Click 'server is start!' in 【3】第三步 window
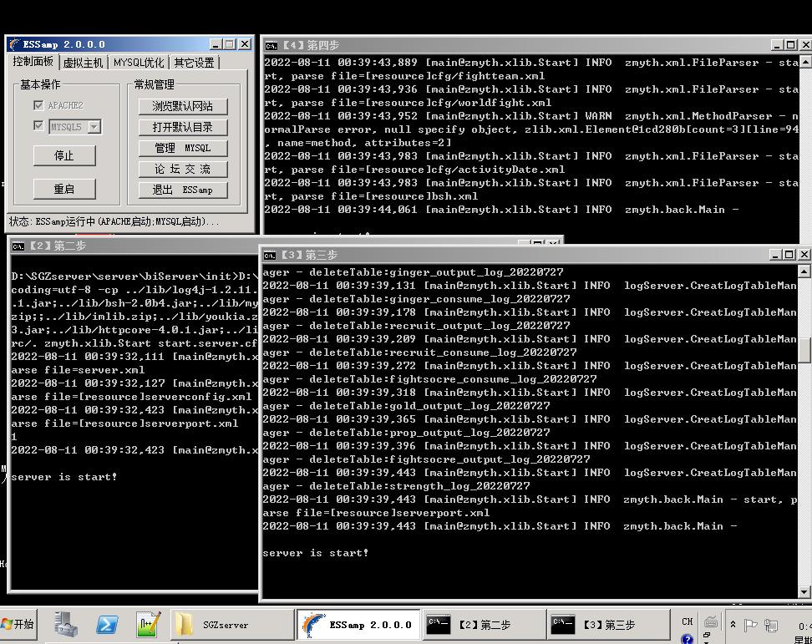Image resolution: width=812 pixels, height=644 pixels. (316, 553)
